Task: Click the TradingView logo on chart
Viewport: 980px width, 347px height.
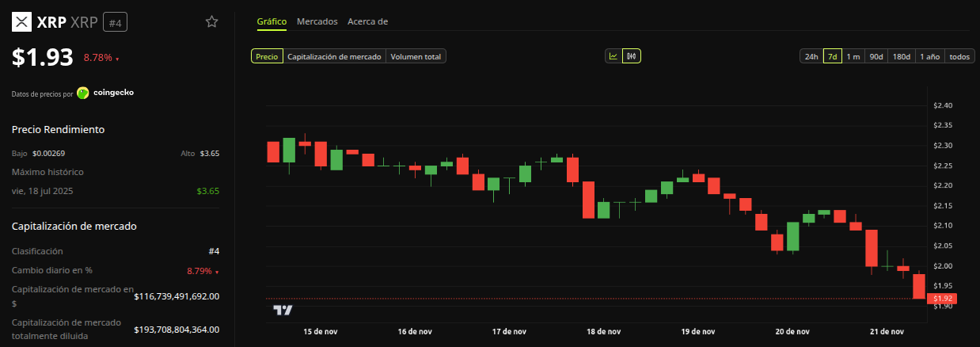Action: pyautogui.click(x=283, y=310)
